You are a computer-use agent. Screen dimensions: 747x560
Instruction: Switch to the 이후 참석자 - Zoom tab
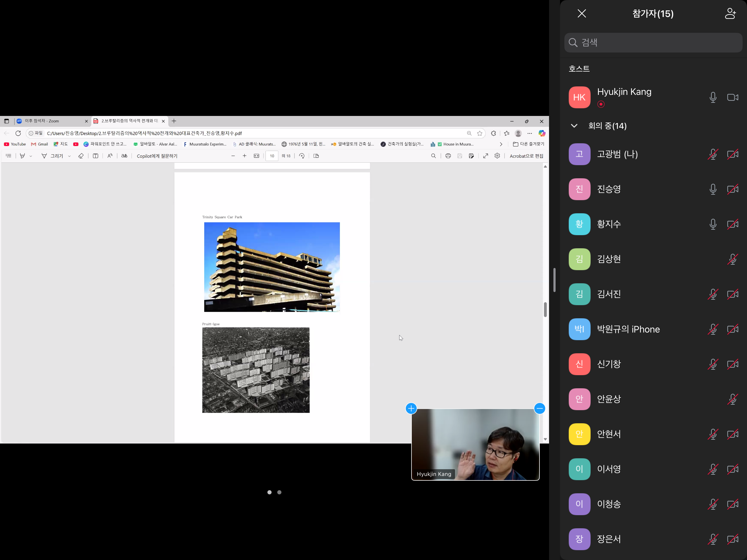click(x=52, y=121)
